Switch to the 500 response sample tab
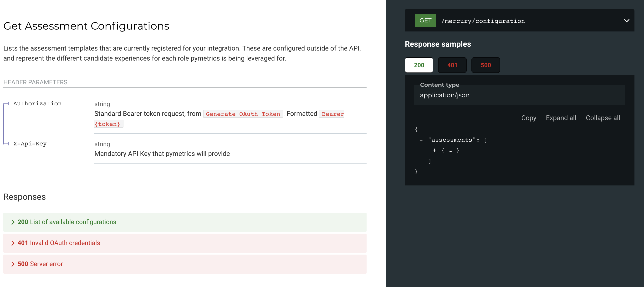 pos(485,65)
